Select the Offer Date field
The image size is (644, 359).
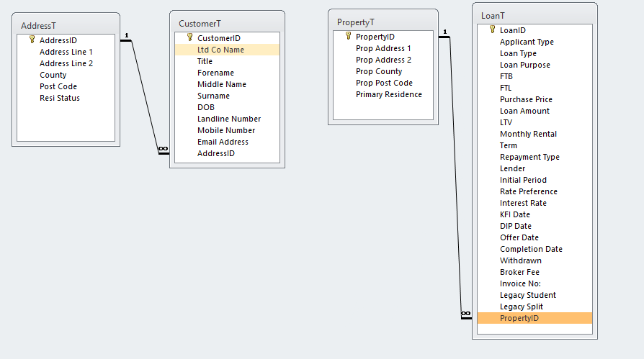coord(535,237)
